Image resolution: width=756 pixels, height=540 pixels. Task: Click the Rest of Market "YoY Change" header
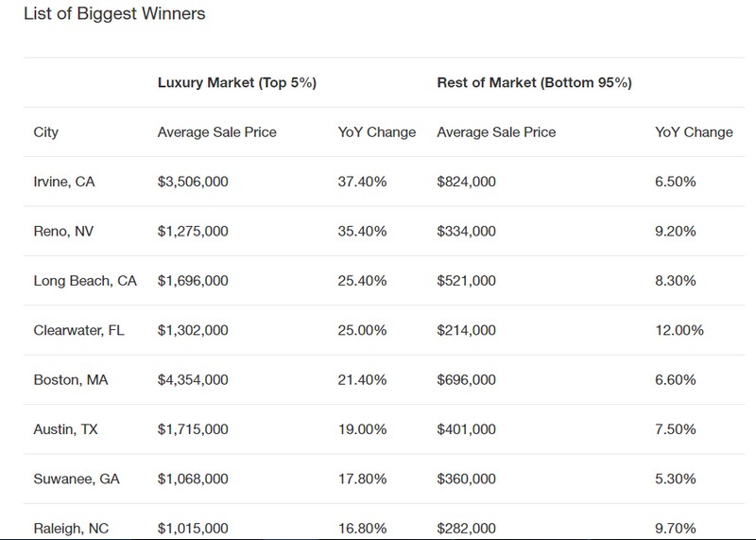tap(694, 132)
